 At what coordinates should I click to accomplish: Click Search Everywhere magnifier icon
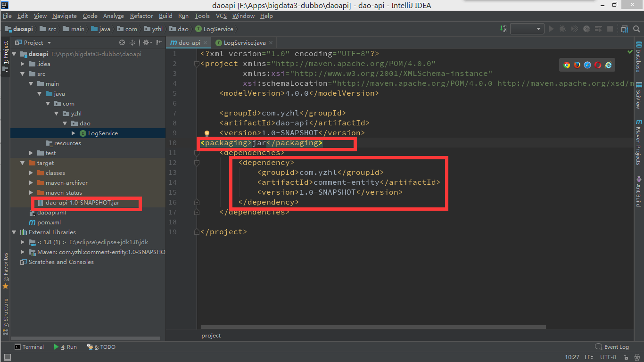tap(636, 29)
